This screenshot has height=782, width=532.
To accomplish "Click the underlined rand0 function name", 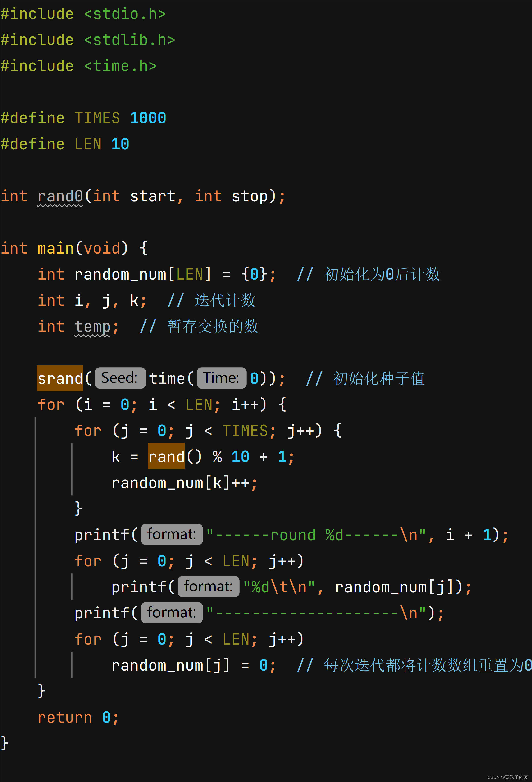I will click(60, 196).
